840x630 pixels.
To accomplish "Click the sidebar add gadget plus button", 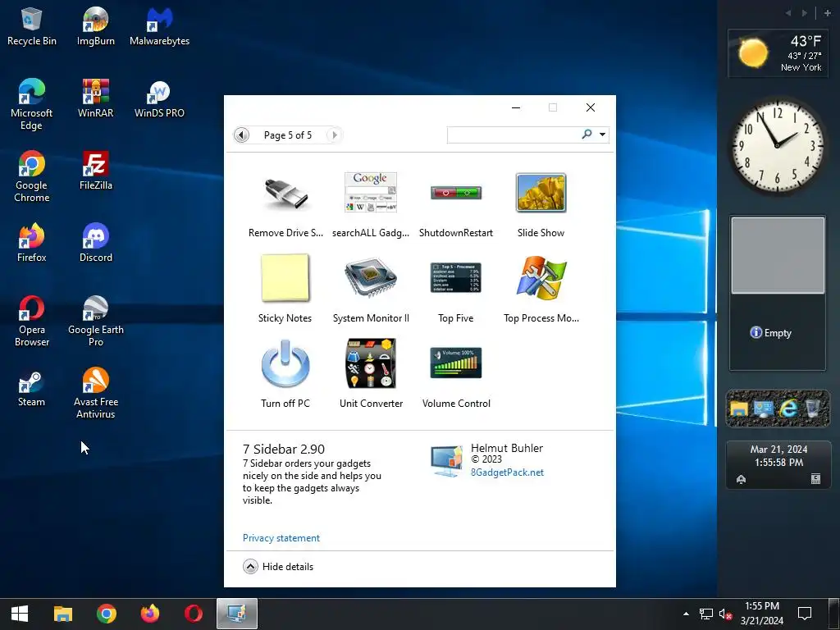I will 828,13.
